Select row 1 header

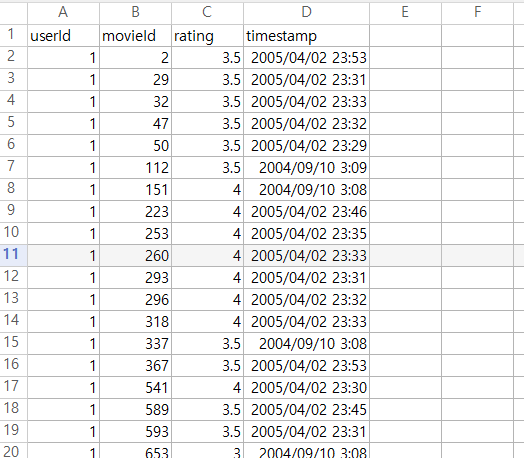[13, 35]
